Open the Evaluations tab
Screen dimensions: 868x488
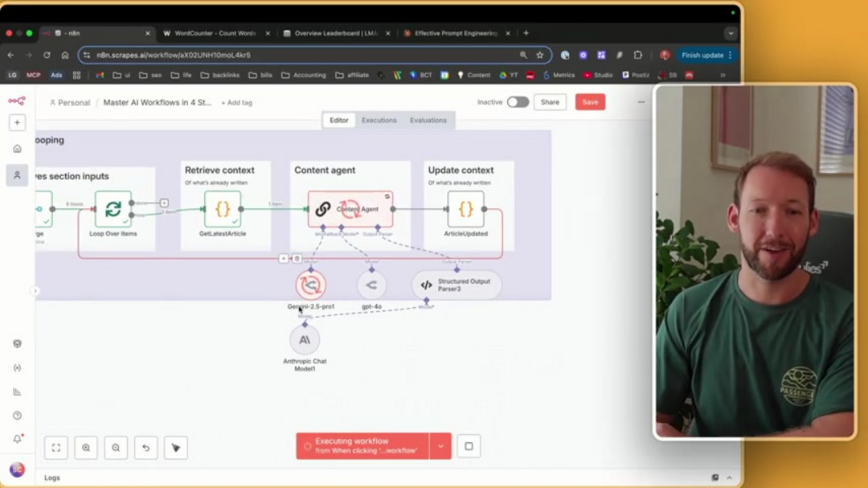coord(428,121)
